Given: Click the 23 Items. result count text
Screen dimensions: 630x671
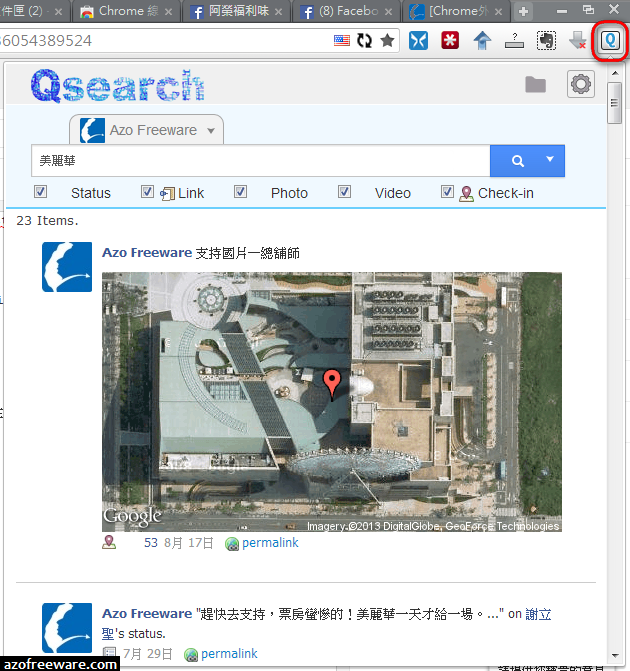Looking at the screenshot, I should (47, 221).
